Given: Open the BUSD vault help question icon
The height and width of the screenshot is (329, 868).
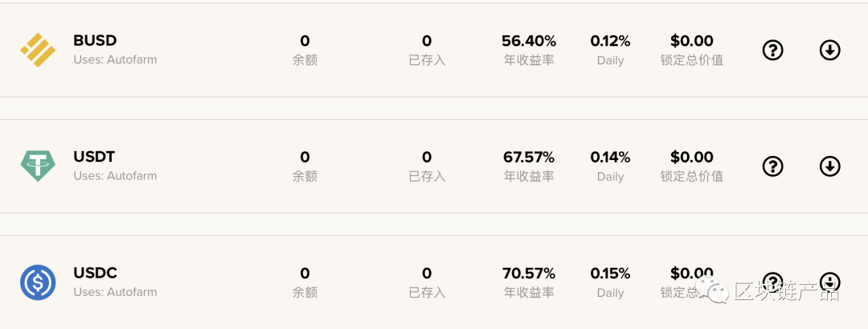Looking at the screenshot, I should click(x=772, y=51).
